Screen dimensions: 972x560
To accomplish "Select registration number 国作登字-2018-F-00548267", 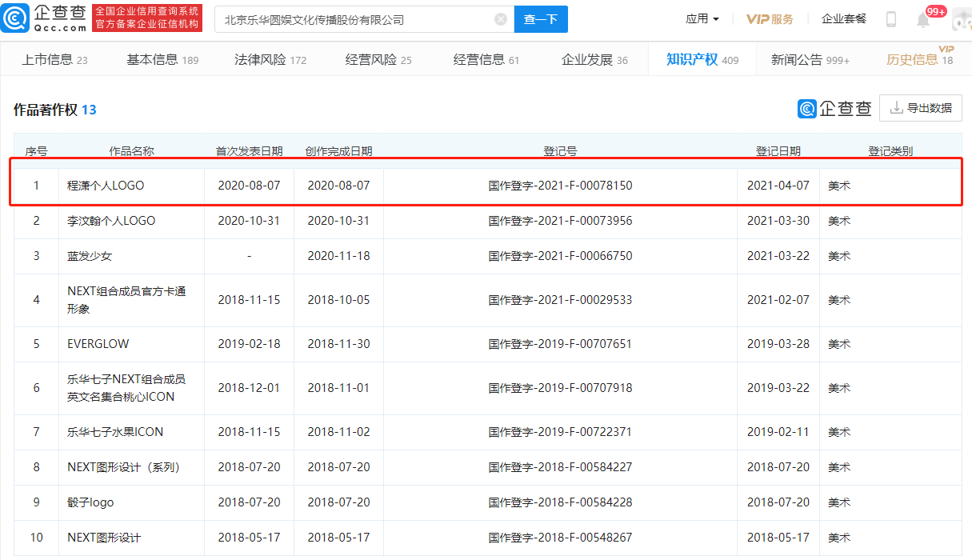I will [560, 538].
